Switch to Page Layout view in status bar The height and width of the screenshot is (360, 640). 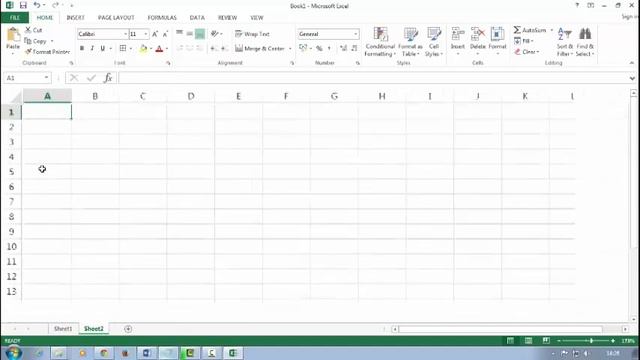point(528,340)
